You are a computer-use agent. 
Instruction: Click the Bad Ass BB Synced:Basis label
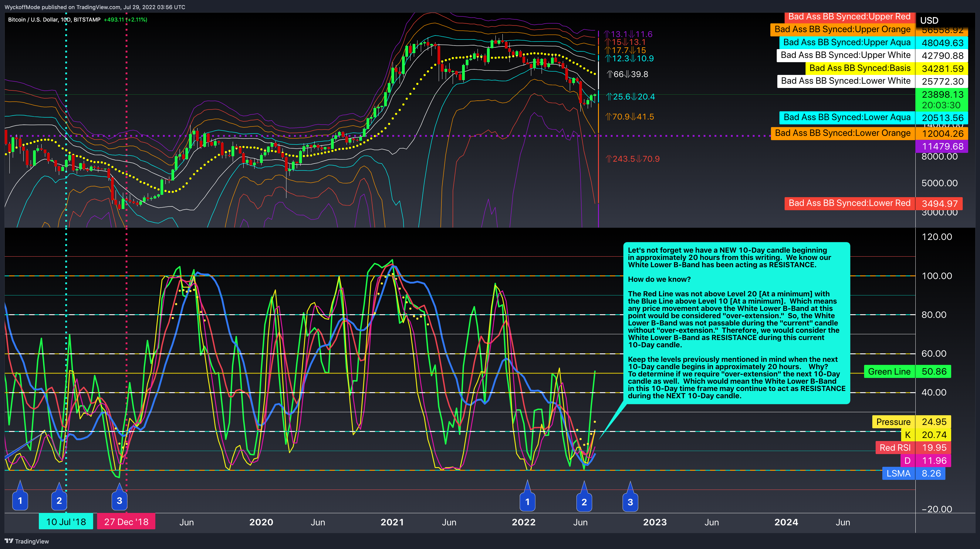(x=860, y=68)
